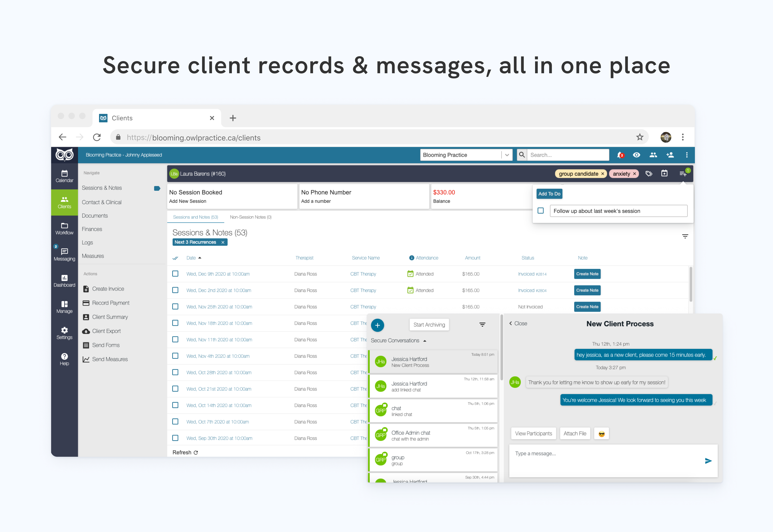Screen dimensions: 773x532
Task: Collapse the Secure Conversations list
Action: [x=425, y=340]
